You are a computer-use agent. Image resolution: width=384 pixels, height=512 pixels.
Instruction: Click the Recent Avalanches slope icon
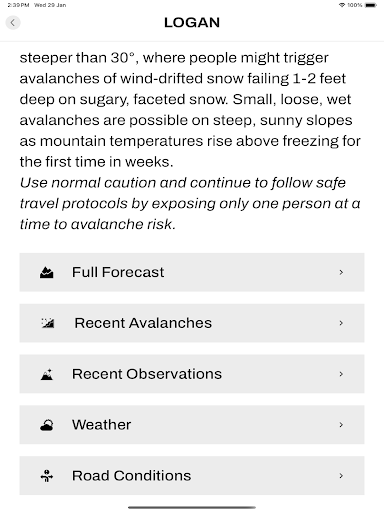click(48, 323)
